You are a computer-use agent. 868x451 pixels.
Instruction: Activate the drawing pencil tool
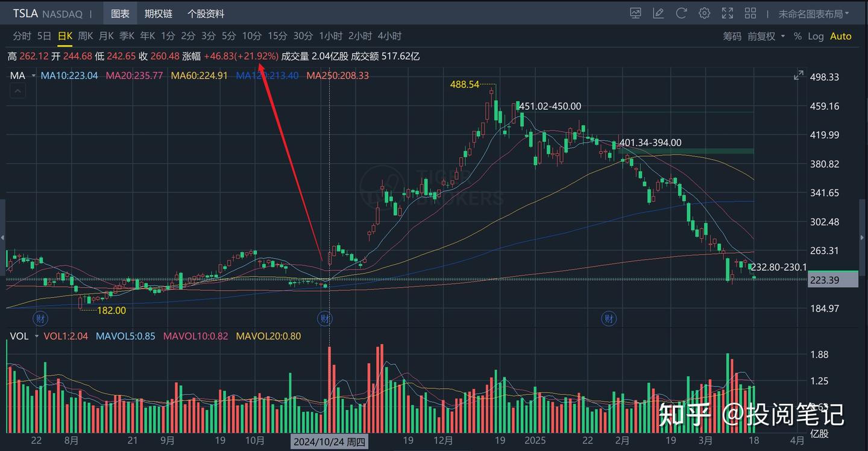point(658,13)
